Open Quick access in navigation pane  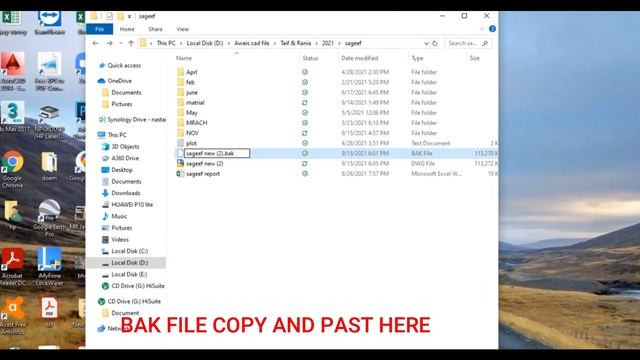[124, 65]
